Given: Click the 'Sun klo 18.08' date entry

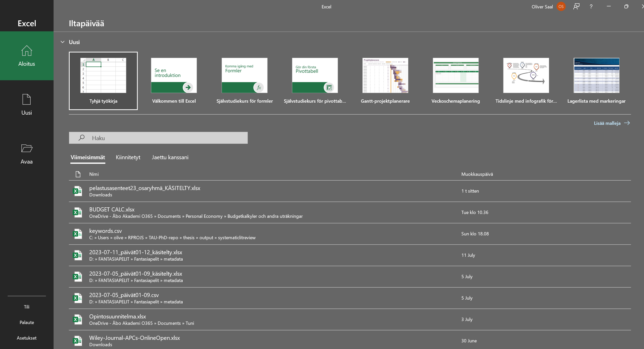Looking at the screenshot, I should pos(475,234).
